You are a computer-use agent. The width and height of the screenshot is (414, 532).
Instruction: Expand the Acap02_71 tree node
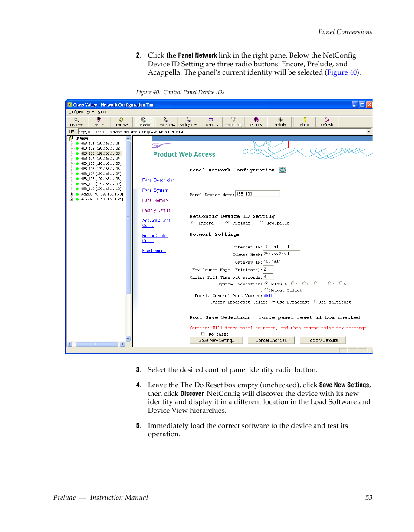point(71,199)
